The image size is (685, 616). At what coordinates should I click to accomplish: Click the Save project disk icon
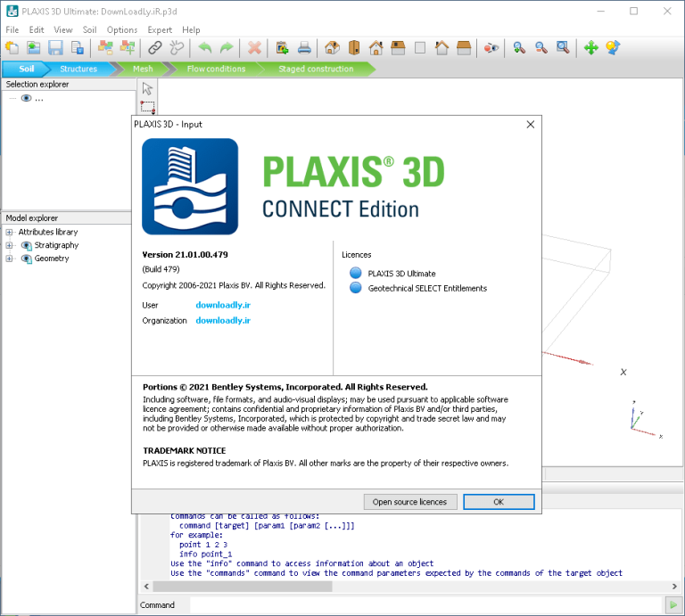tap(55, 47)
